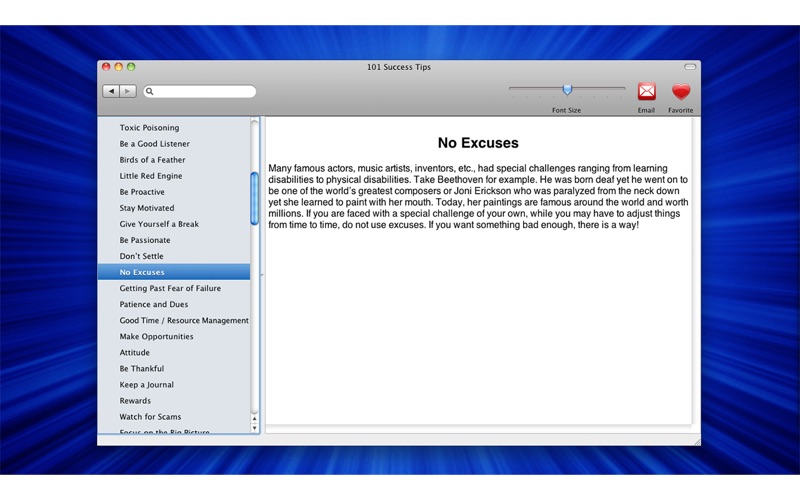Click the Font Size slider knob
The image size is (800, 500).
point(567,90)
